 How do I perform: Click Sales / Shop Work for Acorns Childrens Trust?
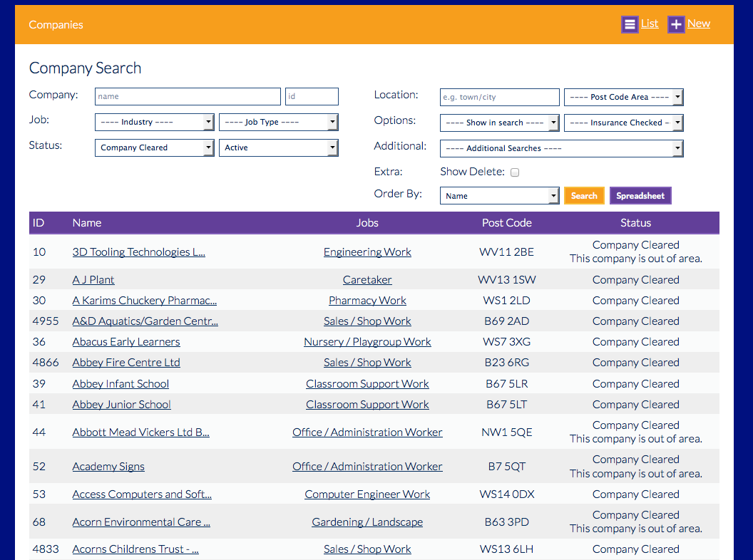[x=367, y=549]
